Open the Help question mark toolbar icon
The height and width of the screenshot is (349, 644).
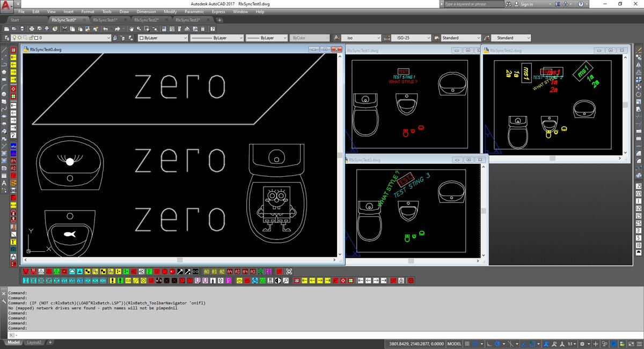(x=213, y=28)
